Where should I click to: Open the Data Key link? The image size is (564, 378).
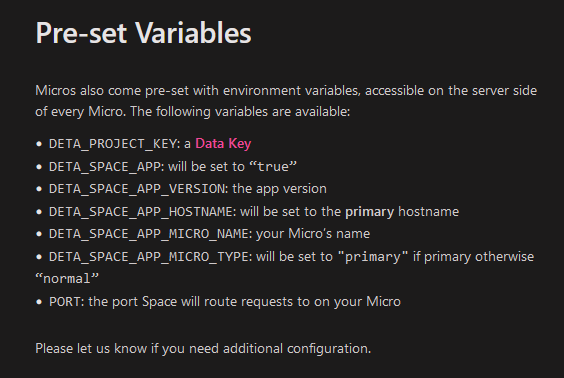click(223, 144)
